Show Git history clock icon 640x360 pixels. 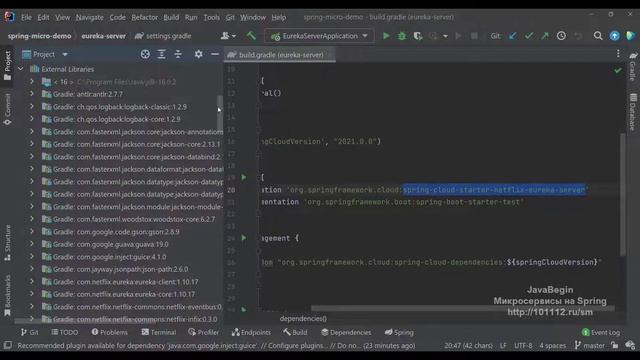coord(561,36)
